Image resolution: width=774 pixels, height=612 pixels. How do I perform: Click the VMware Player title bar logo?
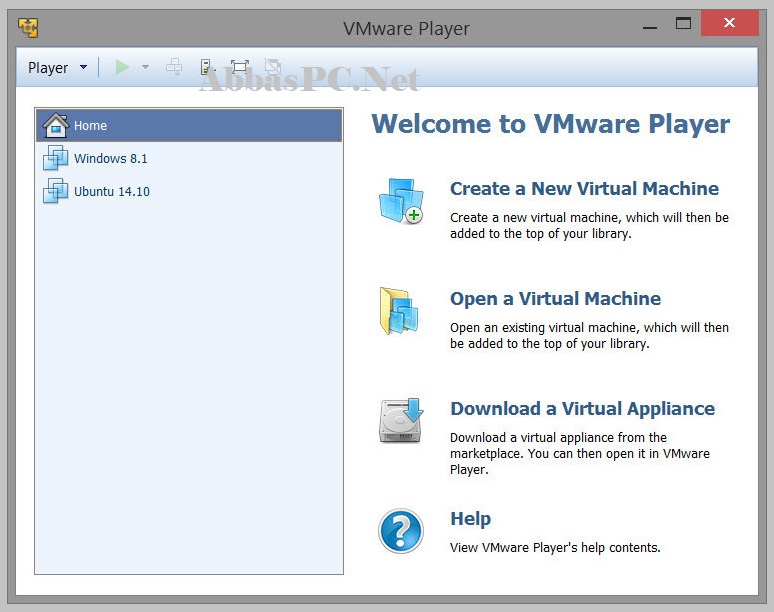pyautogui.click(x=28, y=28)
